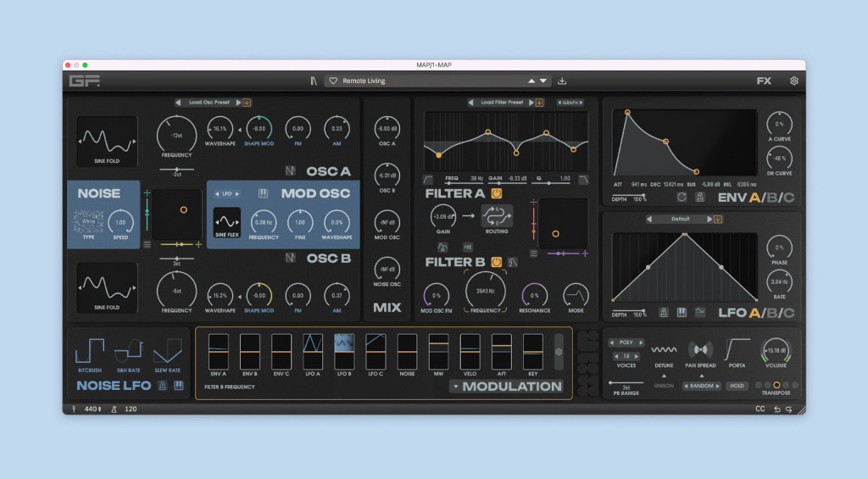Screen dimensions: 868x479
Task: Favorite the Remote Living preset with heart
Action: 334,81
